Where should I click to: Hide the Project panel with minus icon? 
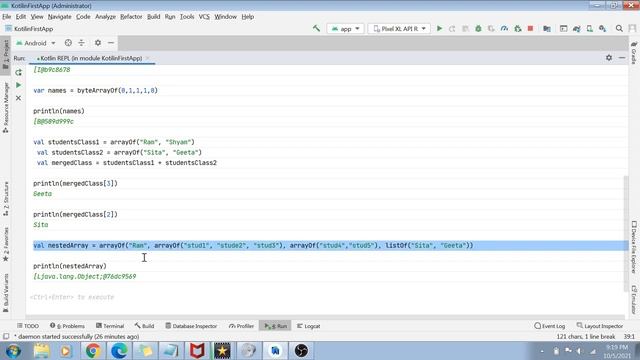click(111, 43)
